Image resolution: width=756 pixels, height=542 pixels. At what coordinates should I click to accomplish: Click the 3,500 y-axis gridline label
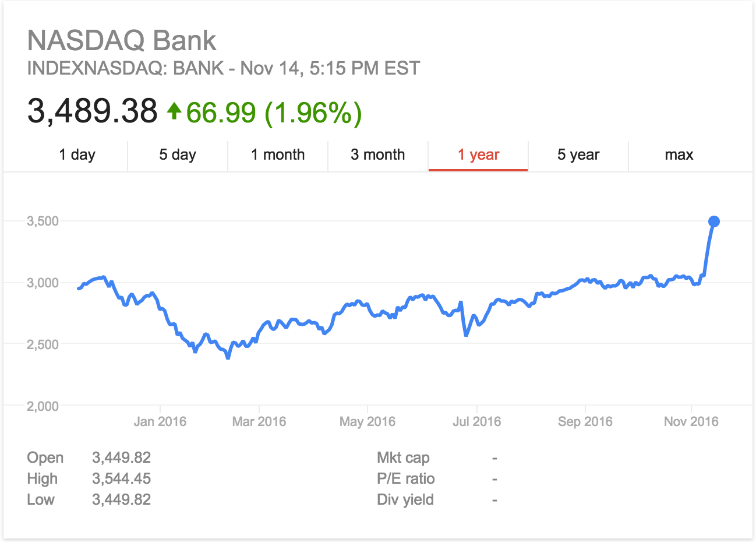coord(43,221)
